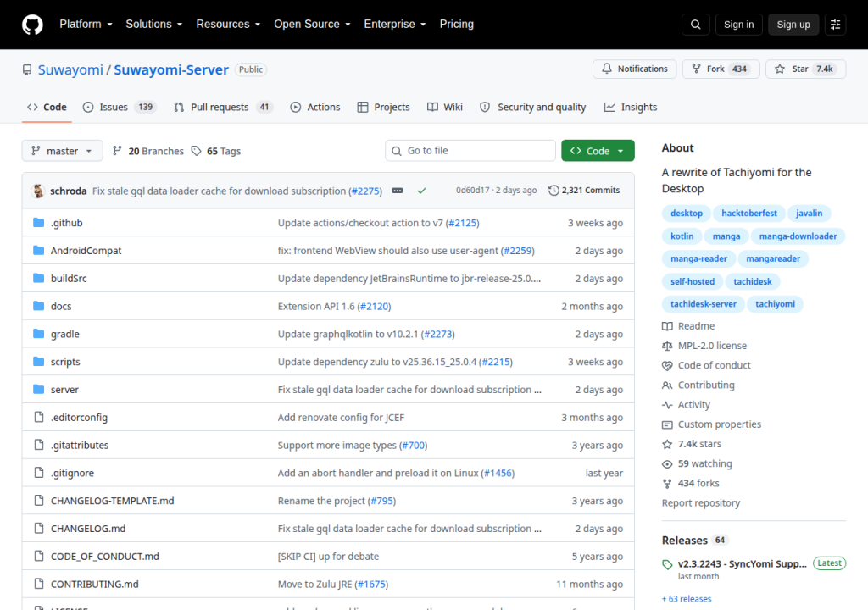Fork the repository with the Fork button
The height and width of the screenshot is (610, 868).
tap(721, 69)
